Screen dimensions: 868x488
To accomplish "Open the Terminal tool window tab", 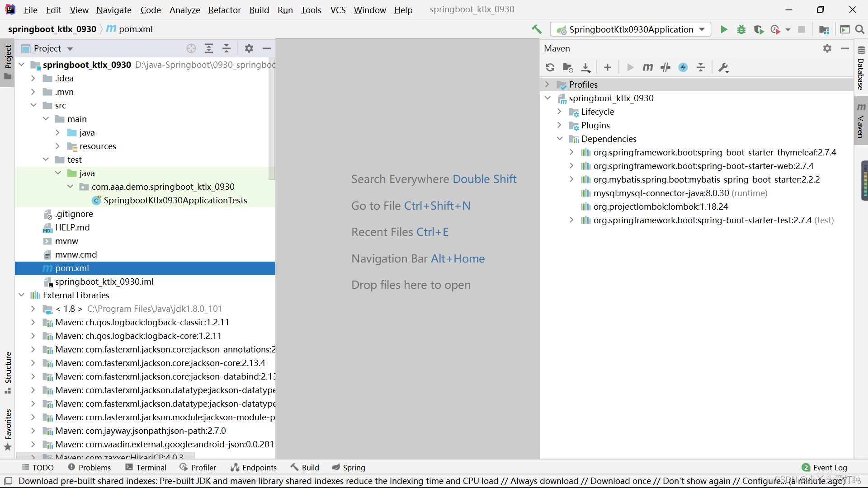I will click(146, 467).
